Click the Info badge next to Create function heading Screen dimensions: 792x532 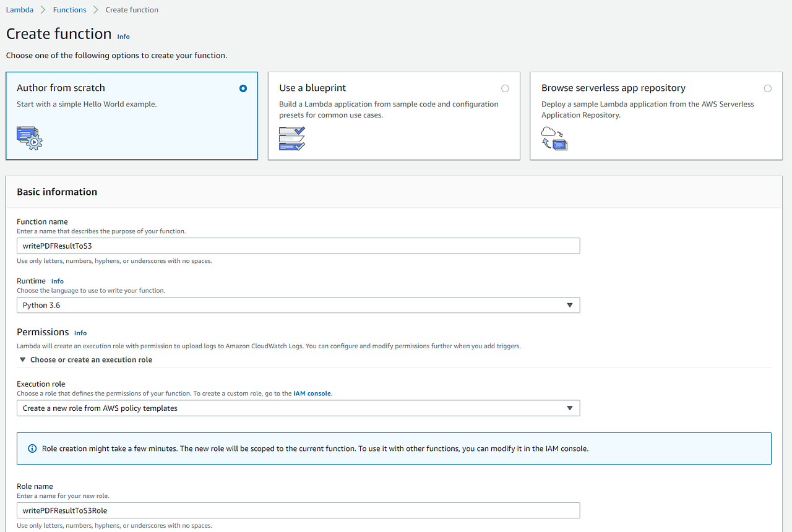pyautogui.click(x=123, y=36)
